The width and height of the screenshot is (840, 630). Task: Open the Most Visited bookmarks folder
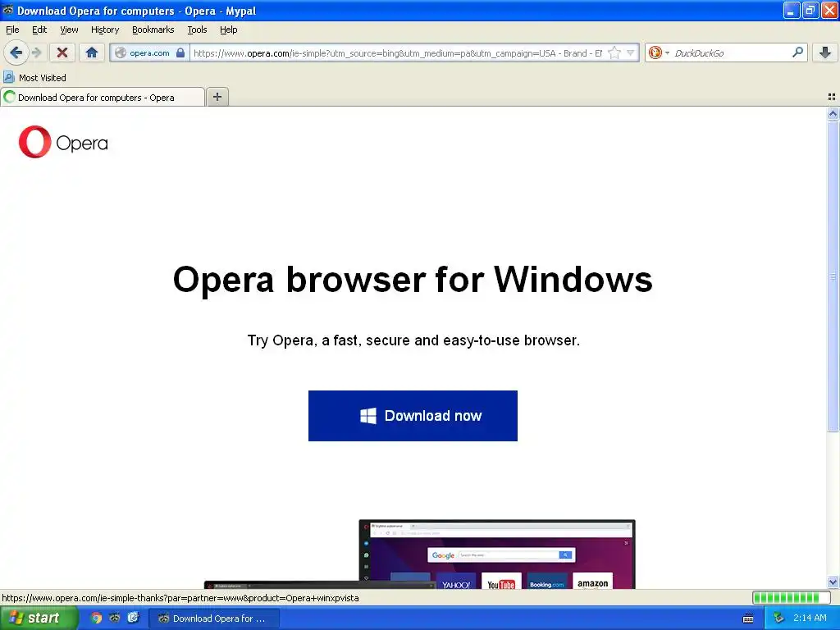(x=34, y=78)
